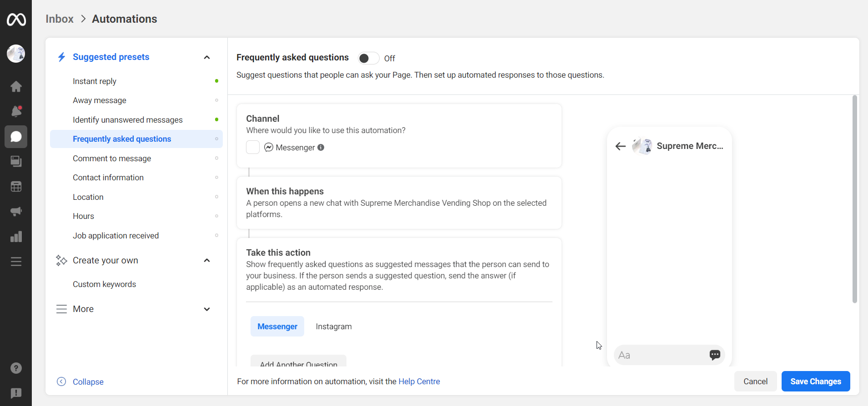
Task: Check the Messenger channel checkbox
Action: (x=253, y=147)
